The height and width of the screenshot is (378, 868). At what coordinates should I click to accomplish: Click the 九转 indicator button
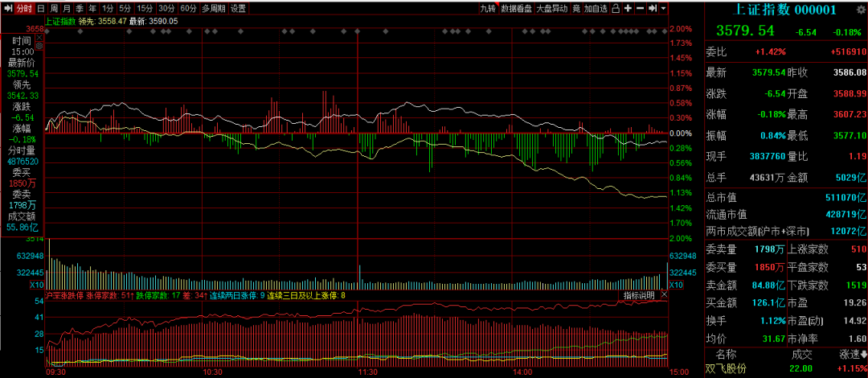488,8
